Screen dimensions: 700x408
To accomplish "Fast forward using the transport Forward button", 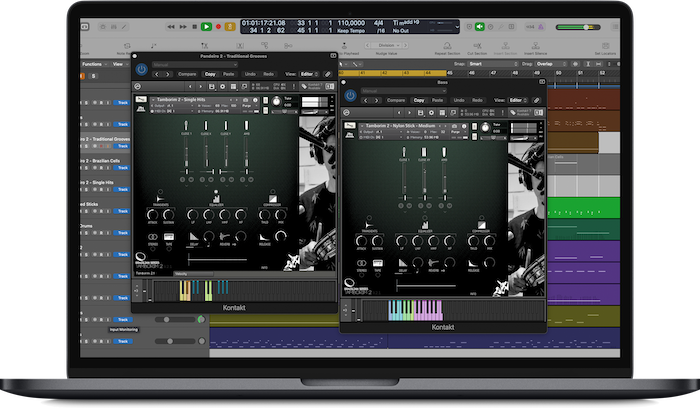I will click(183, 27).
